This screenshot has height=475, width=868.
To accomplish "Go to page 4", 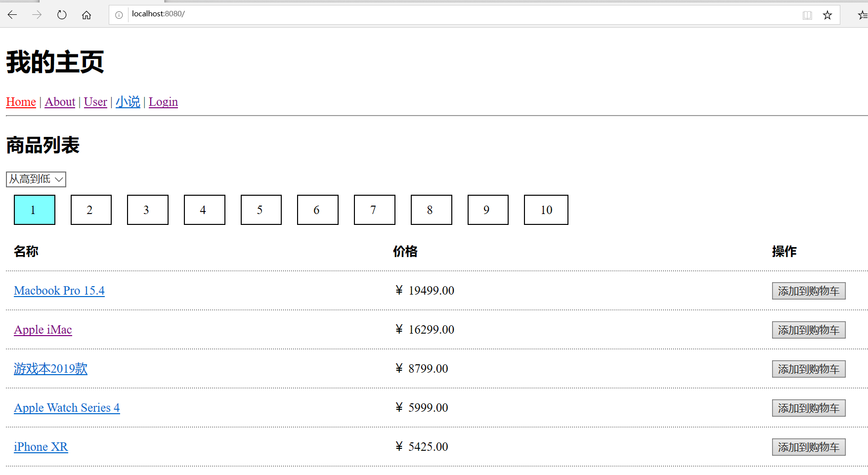I will pos(205,210).
